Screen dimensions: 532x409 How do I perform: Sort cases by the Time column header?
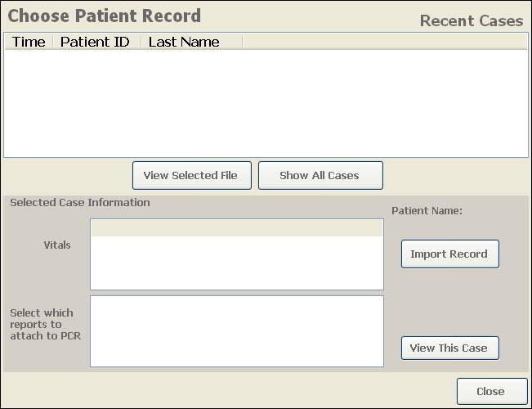(x=29, y=42)
